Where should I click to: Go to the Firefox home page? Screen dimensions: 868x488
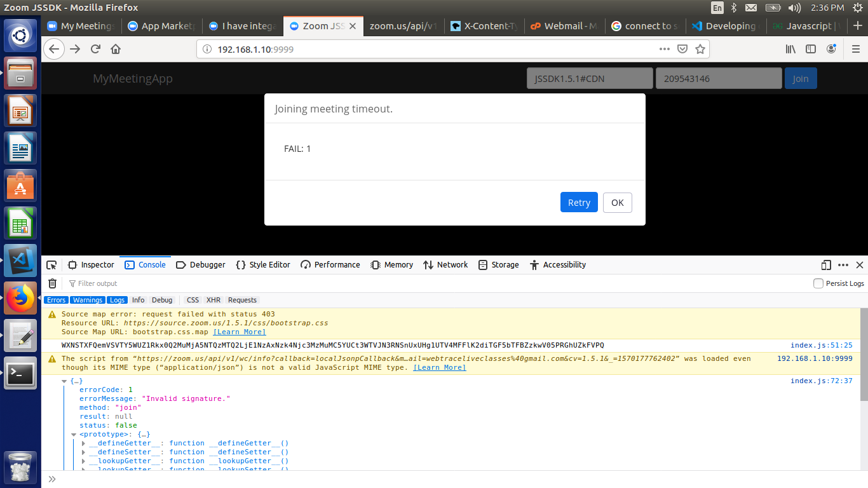pyautogui.click(x=116, y=49)
